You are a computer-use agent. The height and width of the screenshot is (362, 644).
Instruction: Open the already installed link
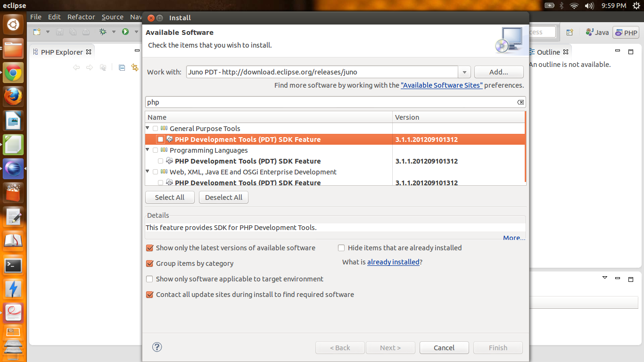click(x=393, y=262)
